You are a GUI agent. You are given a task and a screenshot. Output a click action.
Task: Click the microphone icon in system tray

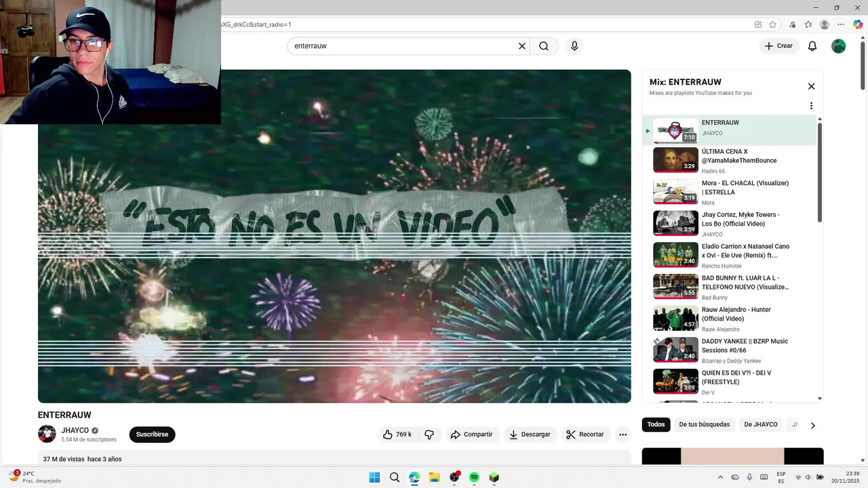[x=749, y=477]
